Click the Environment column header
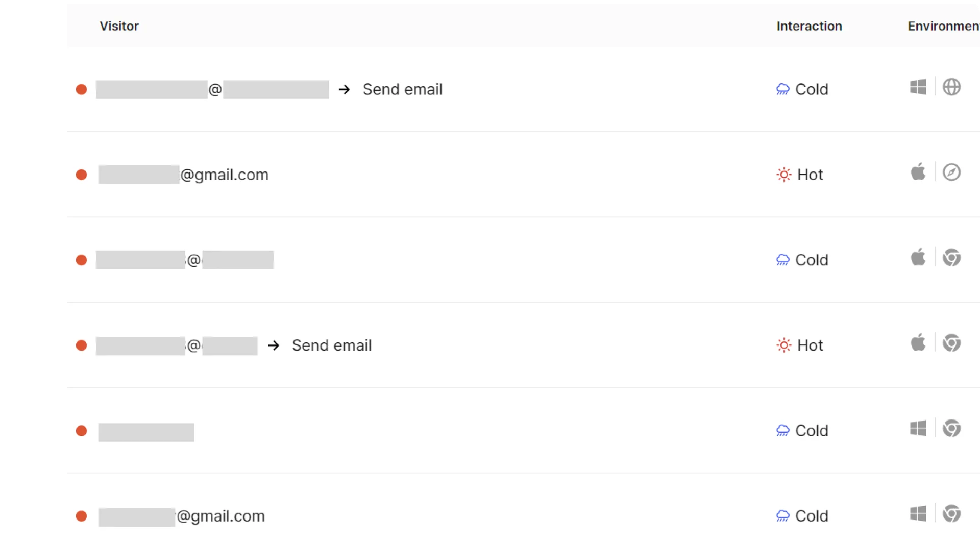The height and width of the screenshot is (544, 980). tap(943, 26)
